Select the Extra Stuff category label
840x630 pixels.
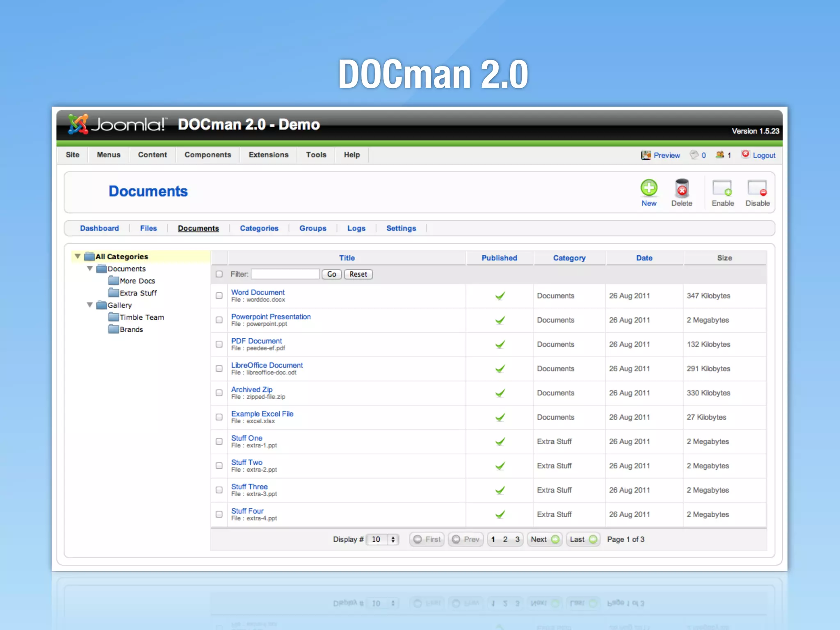click(138, 293)
